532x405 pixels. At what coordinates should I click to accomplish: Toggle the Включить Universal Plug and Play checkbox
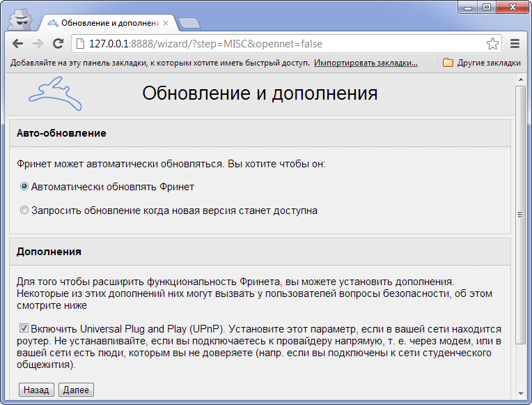tap(24, 328)
